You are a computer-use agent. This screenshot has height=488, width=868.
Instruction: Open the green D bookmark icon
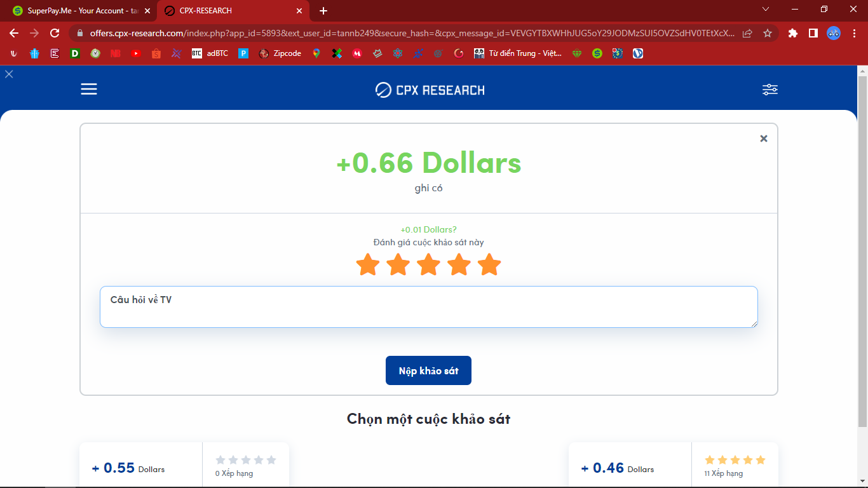[75, 53]
